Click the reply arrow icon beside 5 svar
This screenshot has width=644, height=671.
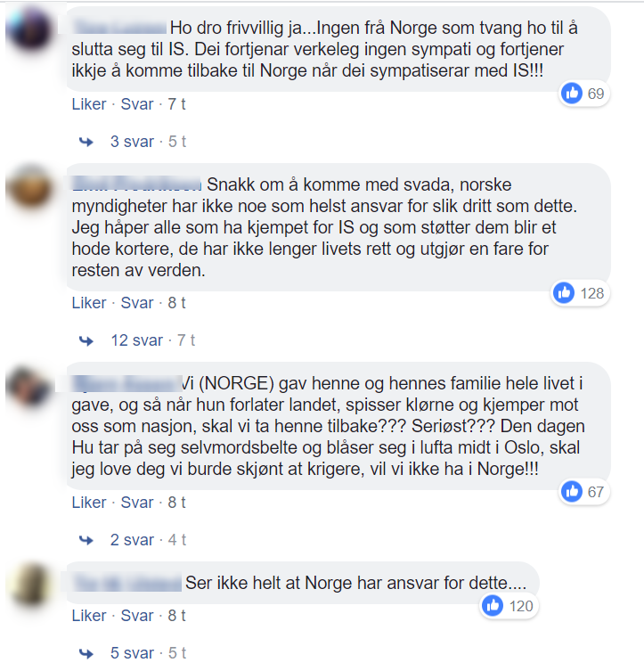(x=86, y=653)
